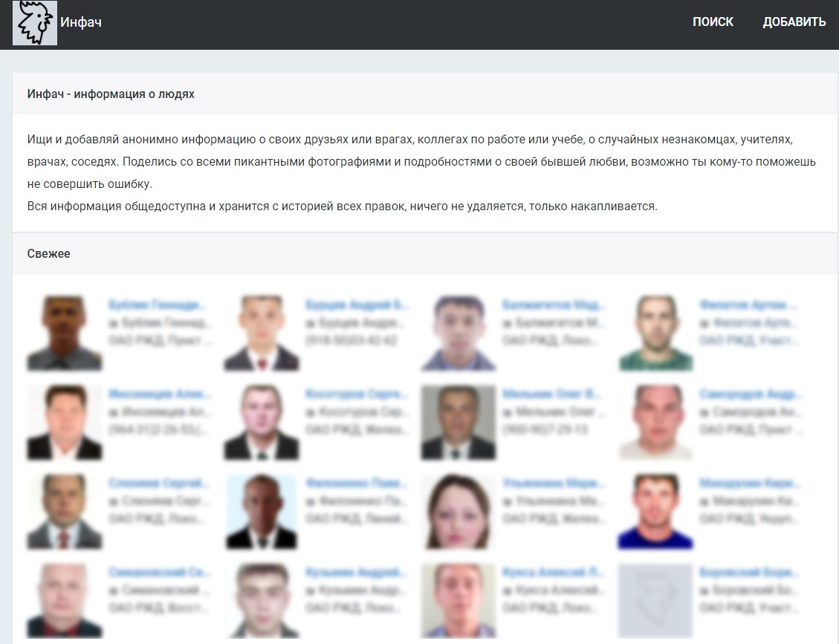Open photo with light blue background
This screenshot has width=839, height=644.
tap(262, 511)
